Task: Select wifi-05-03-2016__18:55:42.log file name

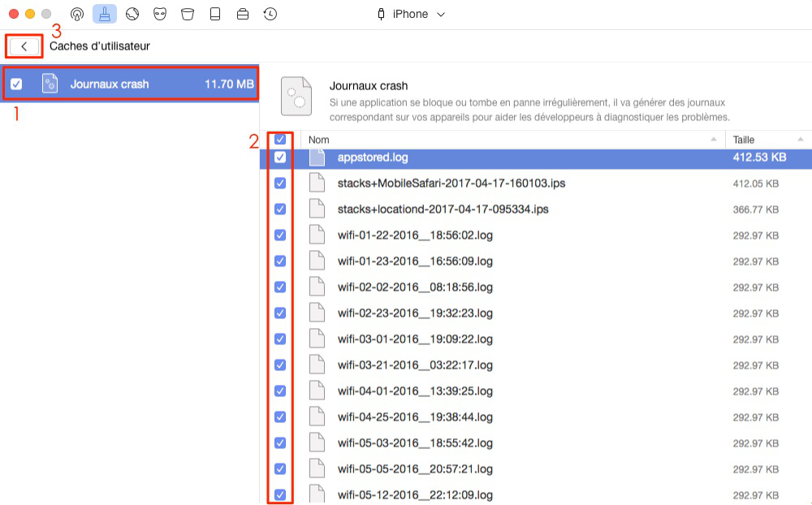Action: [x=415, y=442]
